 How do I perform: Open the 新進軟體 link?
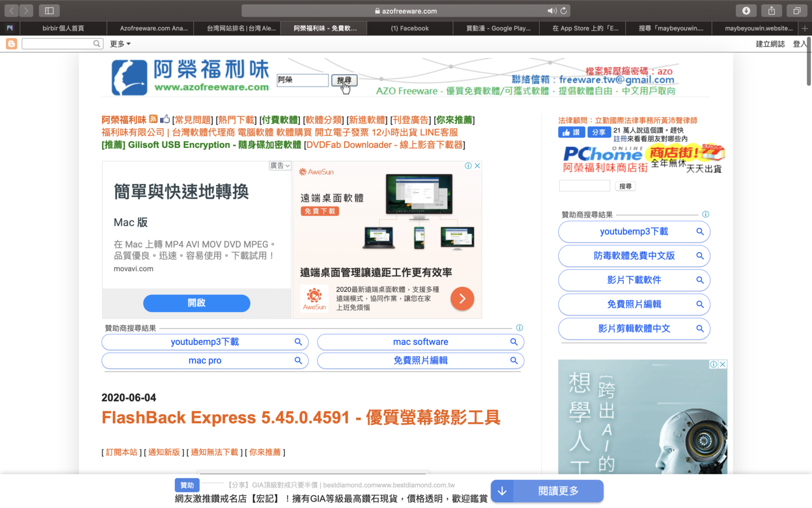[x=367, y=120]
